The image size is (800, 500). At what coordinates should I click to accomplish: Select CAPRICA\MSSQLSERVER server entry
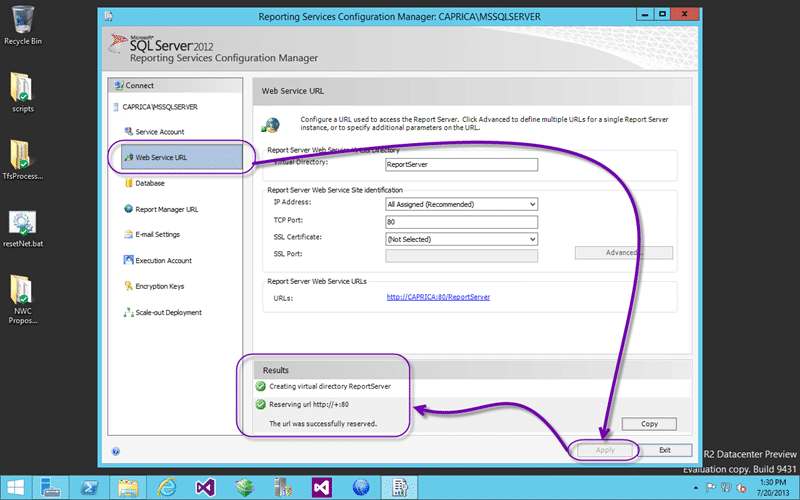coord(160,107)
